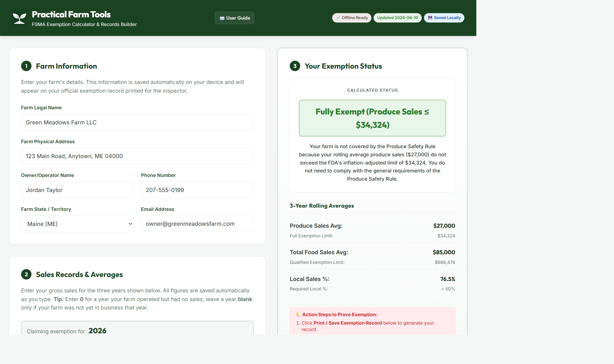Click the step 3 Exemption Status badge
This screenshot has width=614, height=364.
click(x=295, y=66)
